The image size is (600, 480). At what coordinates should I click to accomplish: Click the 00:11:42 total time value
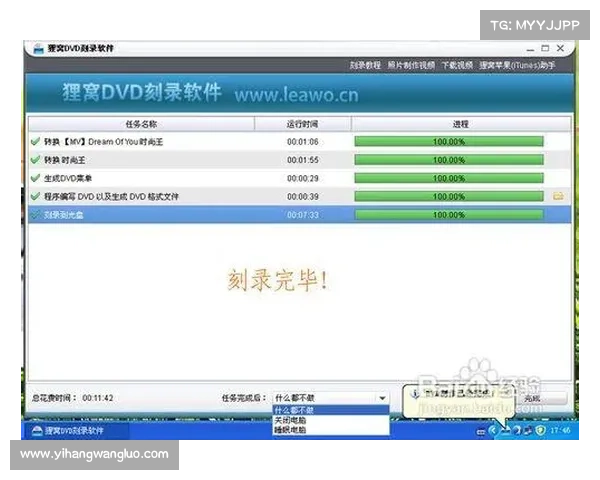point(98,398)
